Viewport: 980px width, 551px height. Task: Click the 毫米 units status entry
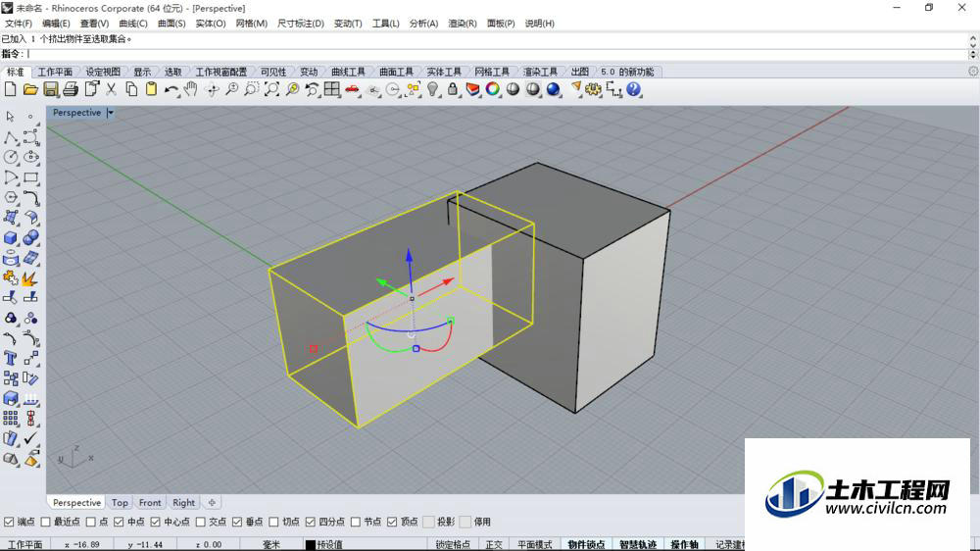coord(271,545)
